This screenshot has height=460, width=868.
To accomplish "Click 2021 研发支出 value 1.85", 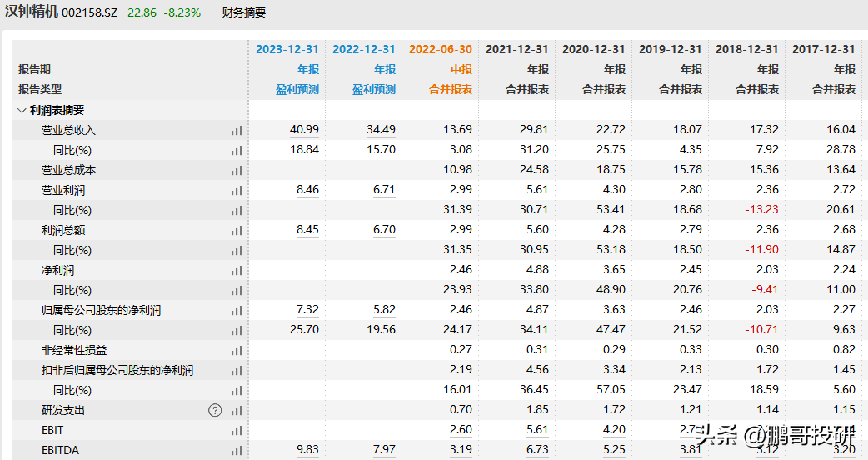I will pos(537,409).
